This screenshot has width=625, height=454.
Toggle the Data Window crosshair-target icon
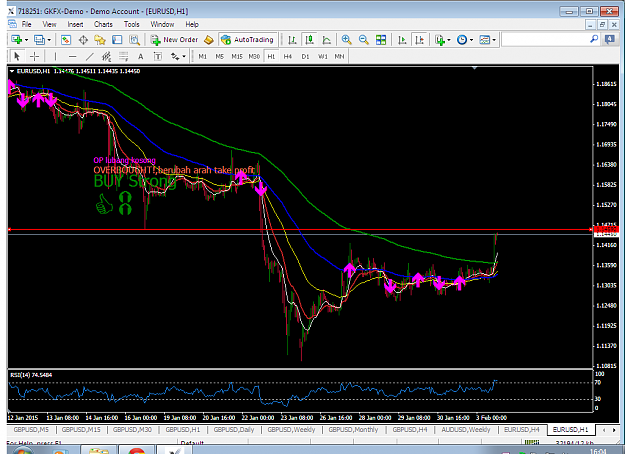click(83, 39)
